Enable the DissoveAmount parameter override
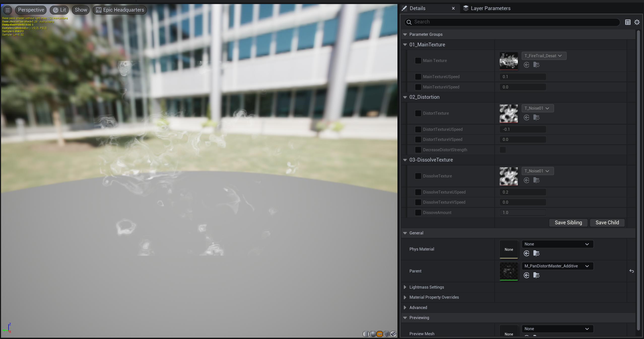Image resolution: width=644 pixels, height=339 pixels. 418,212
